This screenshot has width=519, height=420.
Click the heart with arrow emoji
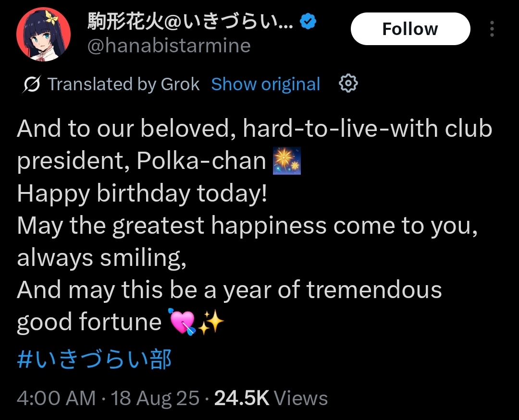click(x=183, y=322)
